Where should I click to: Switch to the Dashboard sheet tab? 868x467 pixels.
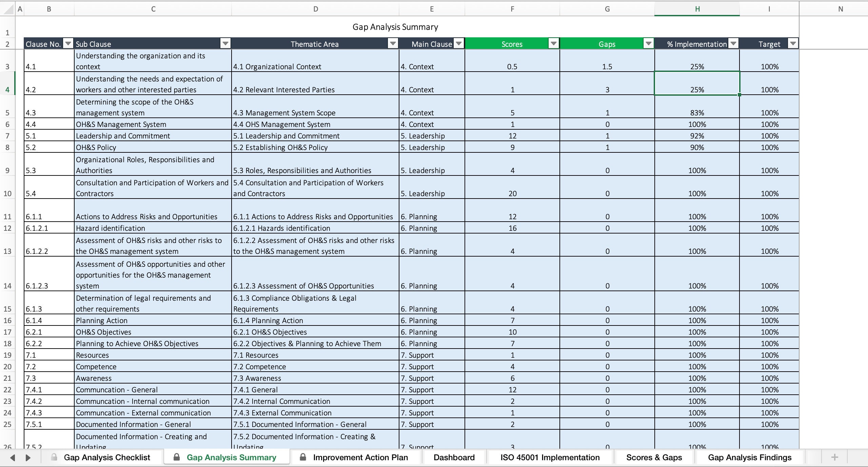[454, 457]
